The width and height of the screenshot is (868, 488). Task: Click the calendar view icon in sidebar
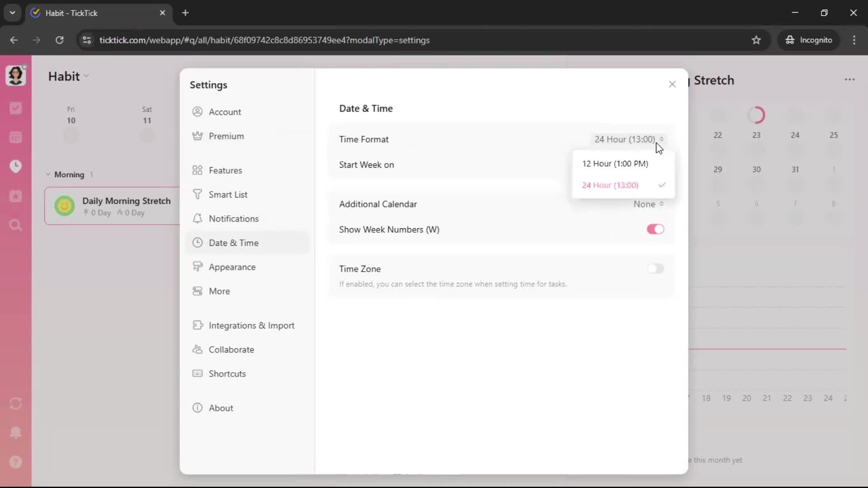click(x=15, y=137)
